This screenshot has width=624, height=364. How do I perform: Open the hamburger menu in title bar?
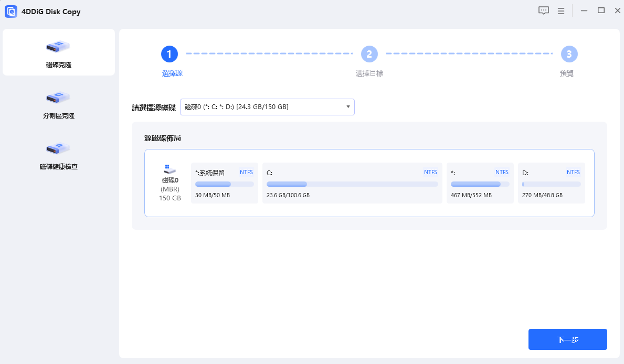pyautogui.click(x=560, y=11)
